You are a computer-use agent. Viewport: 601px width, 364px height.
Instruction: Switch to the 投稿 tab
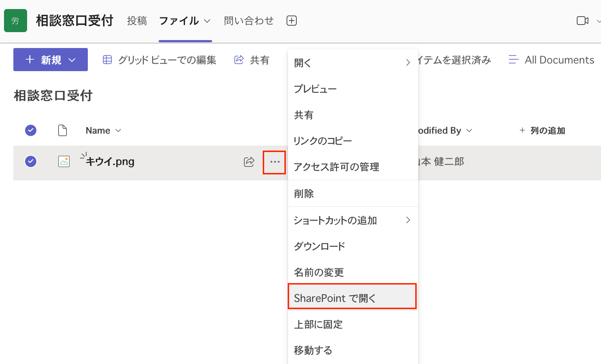[x=137, y=21]
